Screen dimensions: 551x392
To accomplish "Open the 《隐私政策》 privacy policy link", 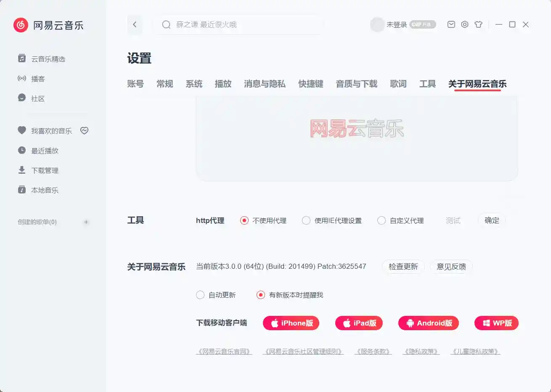I will 421,351.
